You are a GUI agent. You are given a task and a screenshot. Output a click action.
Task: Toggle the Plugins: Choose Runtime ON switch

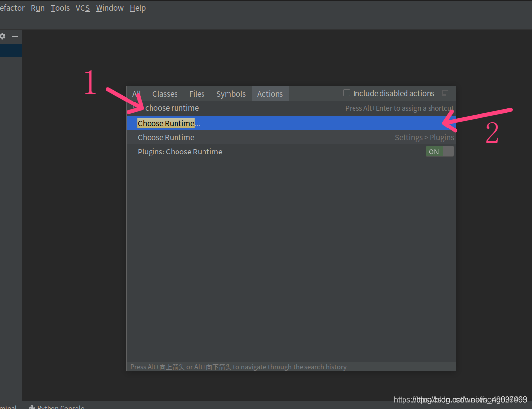[x=440, y=152]
